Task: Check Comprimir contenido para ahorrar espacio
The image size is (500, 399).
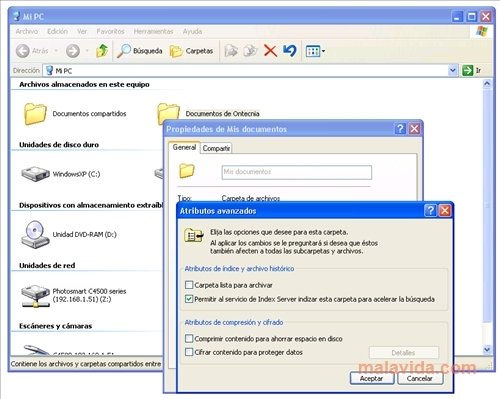Action: [189, 339]
